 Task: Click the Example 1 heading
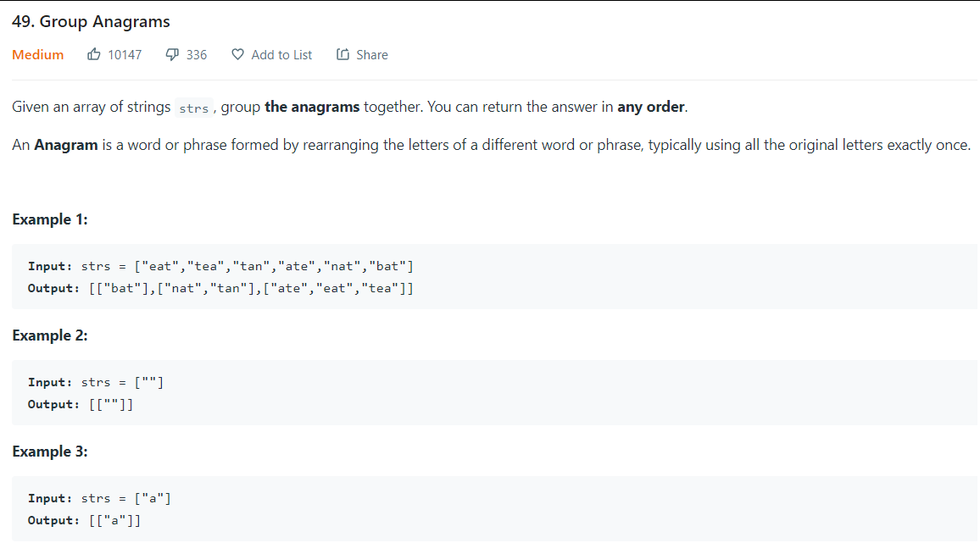(50, 219)
